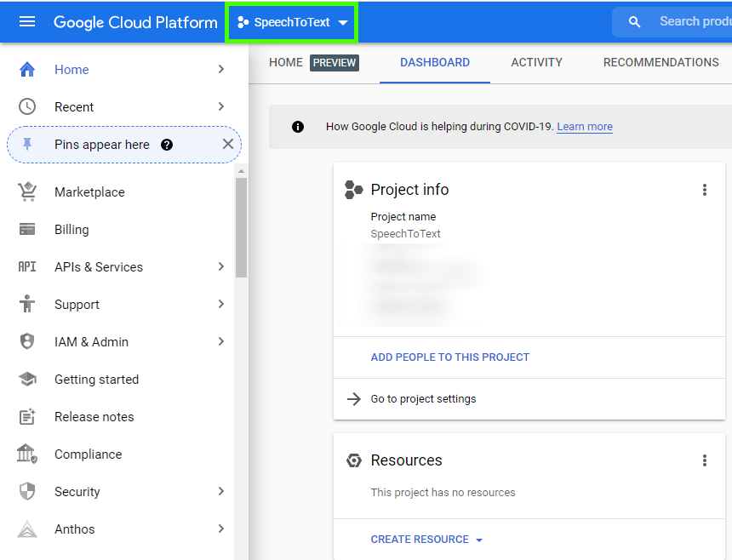This screenshot has height=560, width=732.
Task: Open the SpeechToText project selector
Action: (291, 21)
